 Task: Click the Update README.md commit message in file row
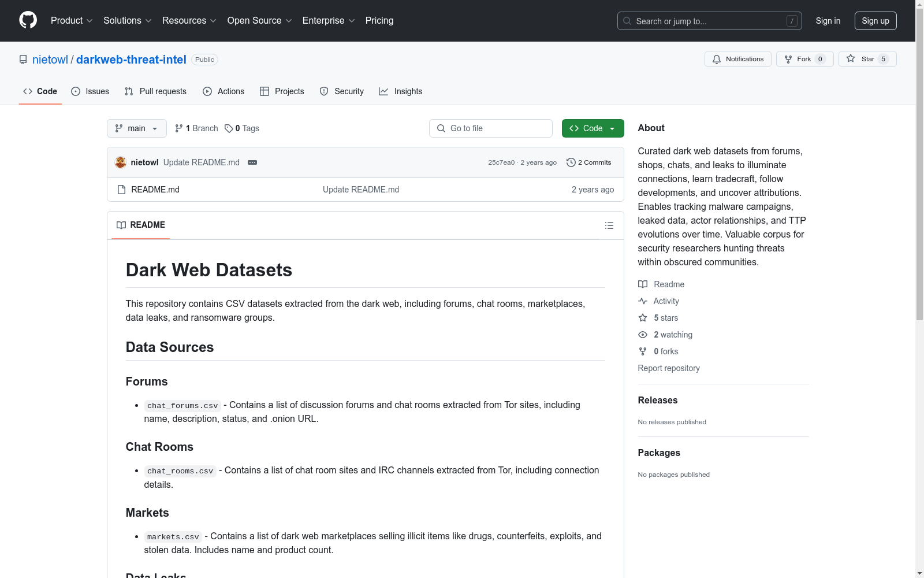[x=361, y=190]
